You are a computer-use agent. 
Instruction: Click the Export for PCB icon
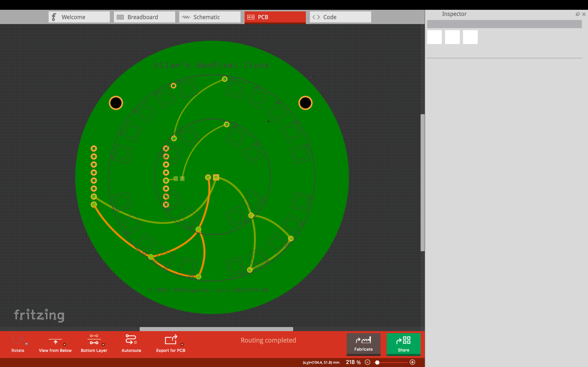point(171,339)
